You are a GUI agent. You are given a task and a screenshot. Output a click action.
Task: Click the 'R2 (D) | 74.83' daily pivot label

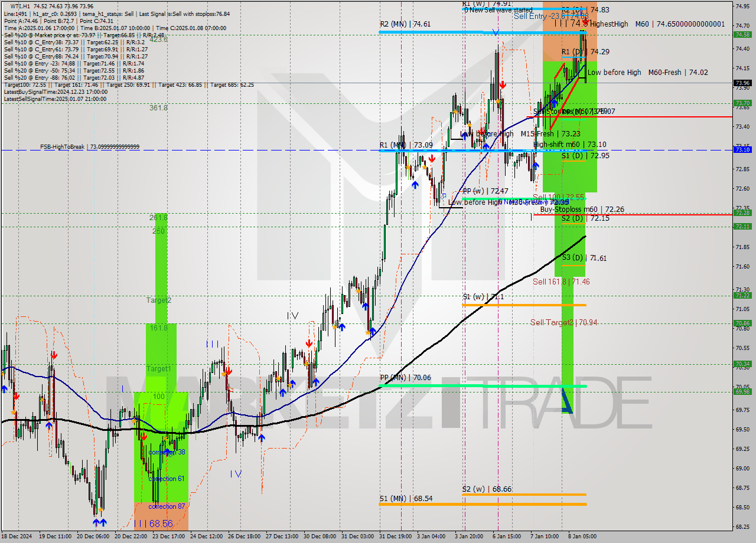point(585,9)
